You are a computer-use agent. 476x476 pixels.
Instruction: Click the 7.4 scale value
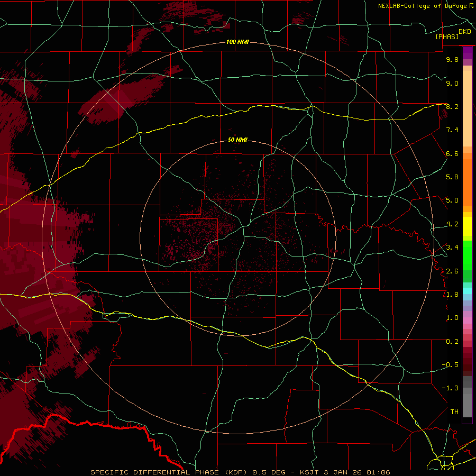coord(452,130)
